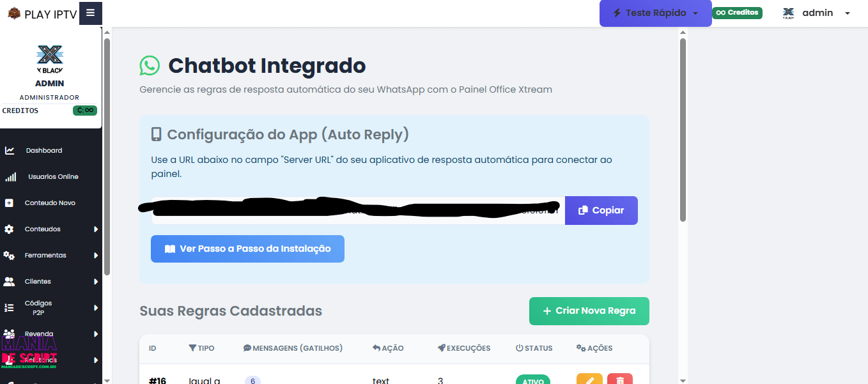
Task: Click the Códigos P2P list icon
Action: click(9, 308)
